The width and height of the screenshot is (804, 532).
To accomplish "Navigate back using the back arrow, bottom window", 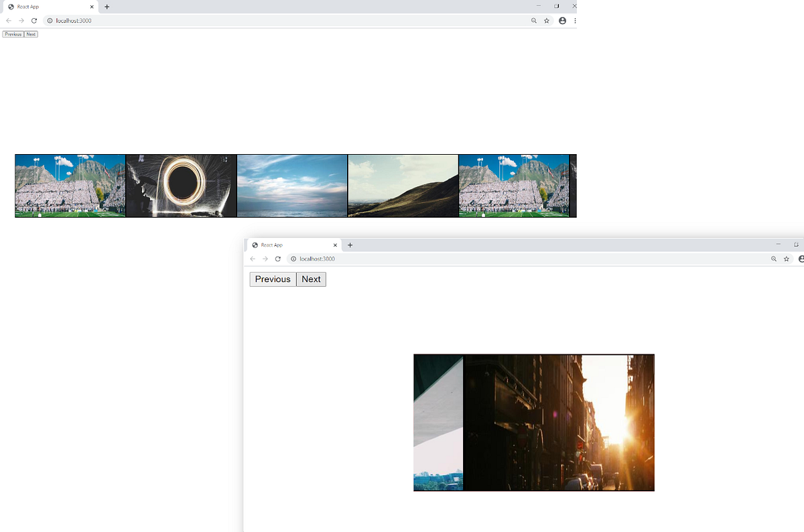I will (253, 259).
